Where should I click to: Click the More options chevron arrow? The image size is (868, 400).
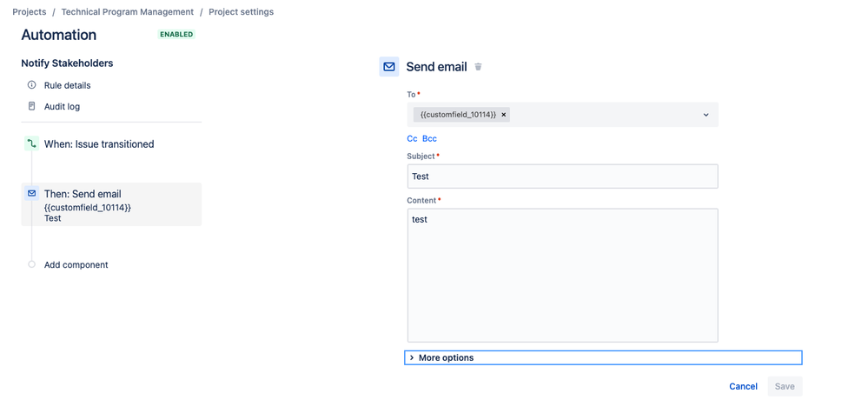pos(411,358)
